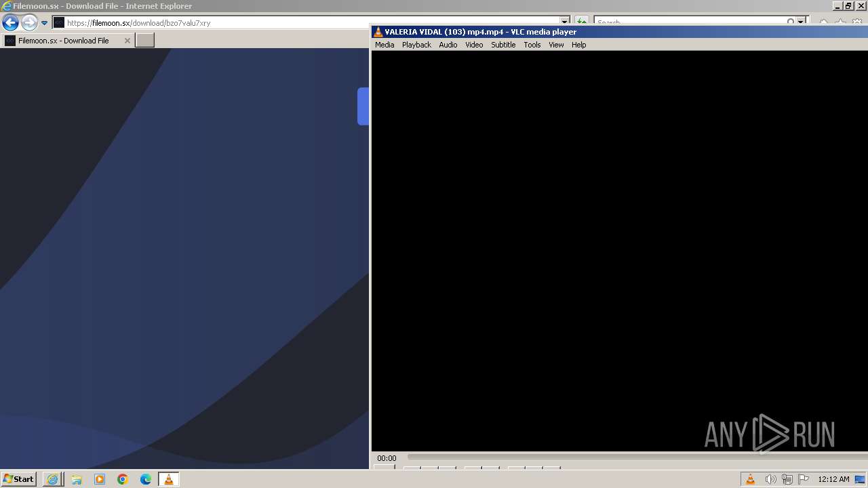Open the Audio menu in VLC
The image size is (868, 488).
(448, 45)
